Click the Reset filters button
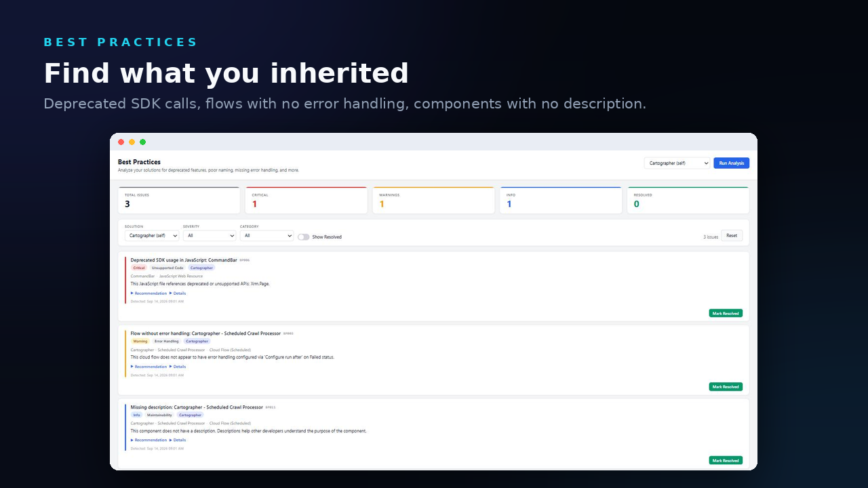Screen dimensions: 868x488 [x=732, y=236]
